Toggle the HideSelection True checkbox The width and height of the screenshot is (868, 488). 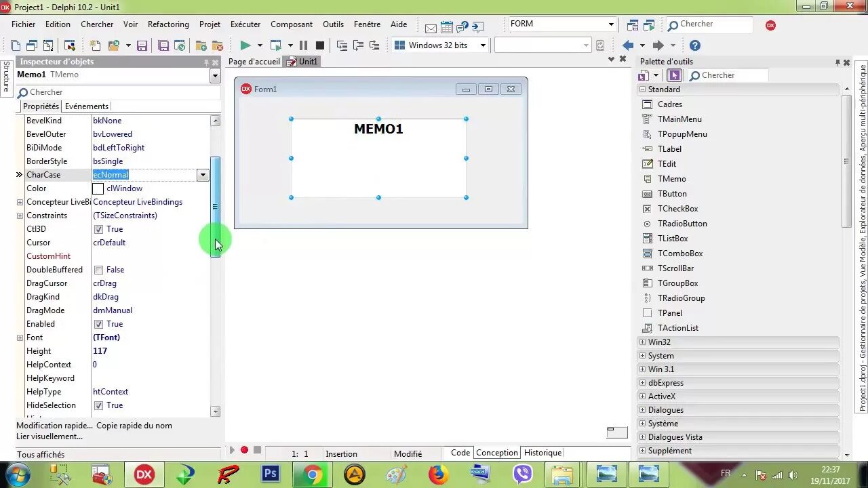(98, 405)
